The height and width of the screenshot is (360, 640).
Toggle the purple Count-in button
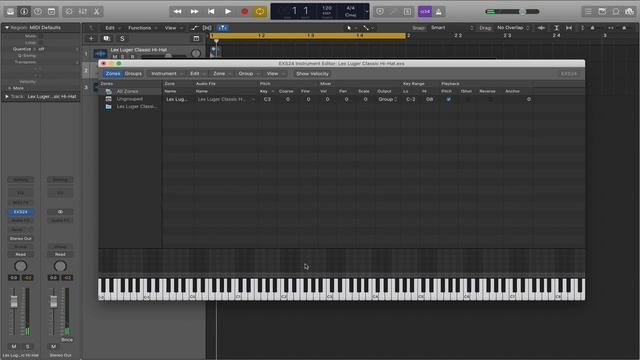425,11
